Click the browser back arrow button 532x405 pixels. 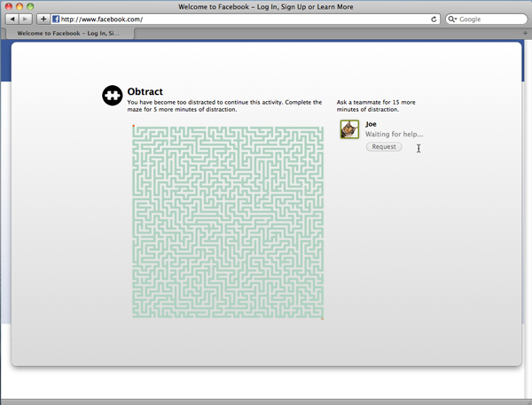pos(12,19)
